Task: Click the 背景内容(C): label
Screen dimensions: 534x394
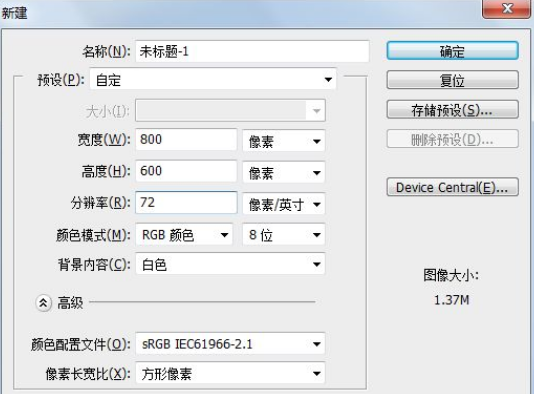Action: tap(94, 265)
